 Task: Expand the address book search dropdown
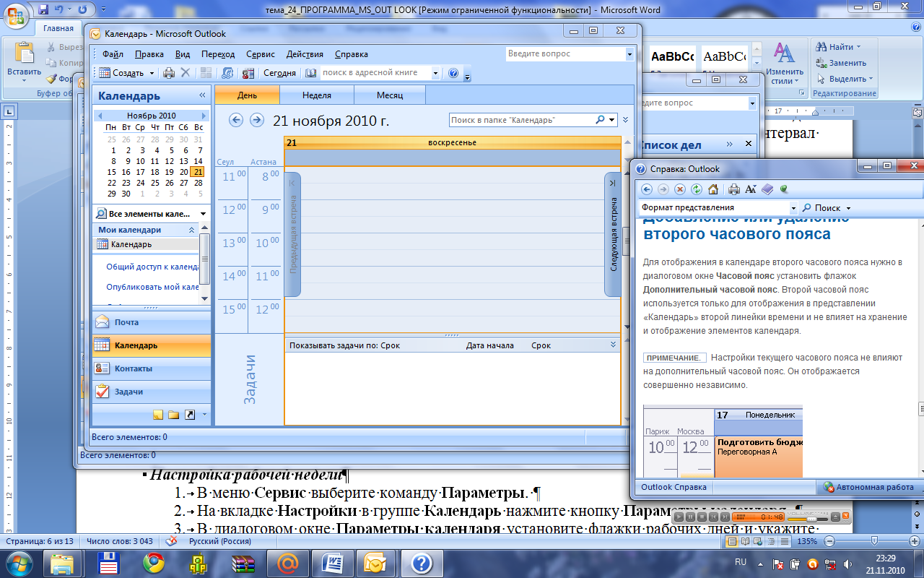pyautogui.click(x=435, y=73)
